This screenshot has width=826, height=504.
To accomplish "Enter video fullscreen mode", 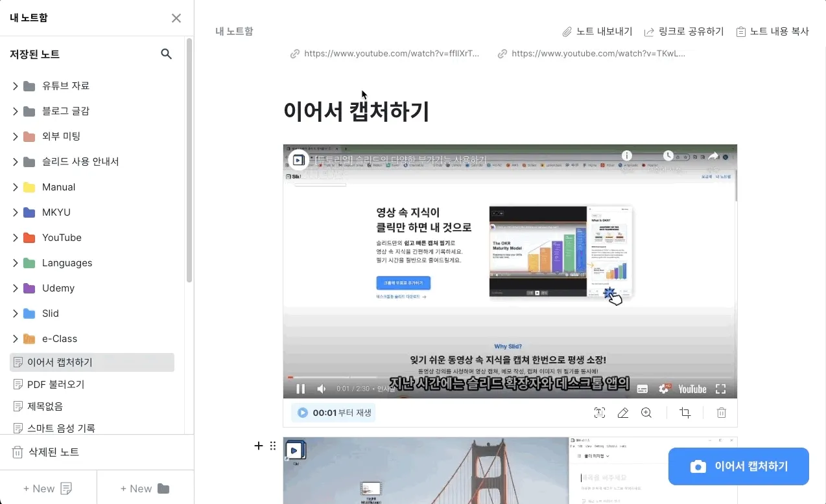I will pos(720,389).
